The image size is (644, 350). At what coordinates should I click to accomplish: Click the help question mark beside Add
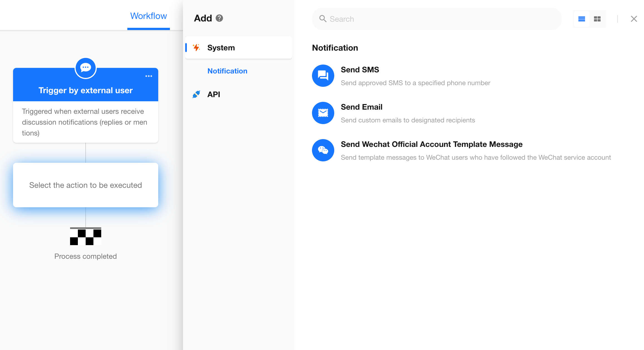tap(219, 18)
